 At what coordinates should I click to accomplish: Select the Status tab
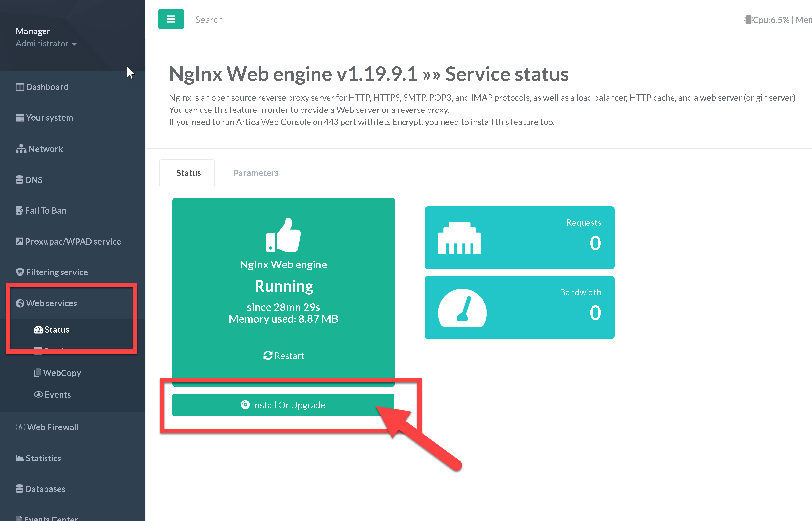(188, 173)
